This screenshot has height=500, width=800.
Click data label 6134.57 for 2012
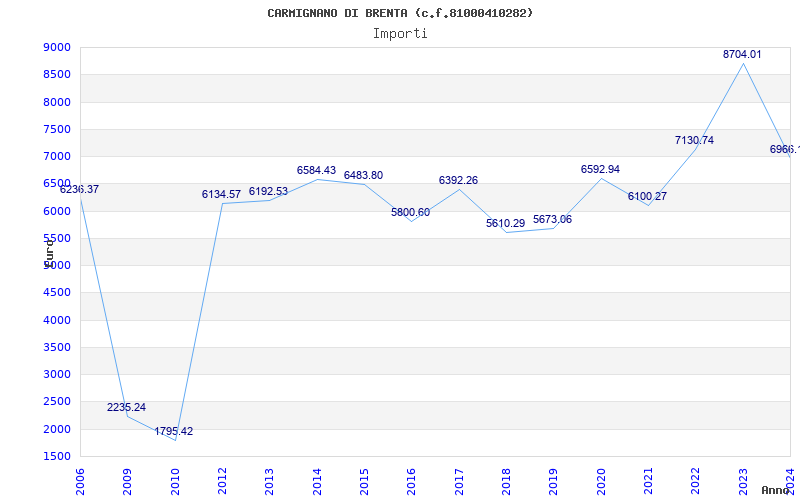coord(221,194)
